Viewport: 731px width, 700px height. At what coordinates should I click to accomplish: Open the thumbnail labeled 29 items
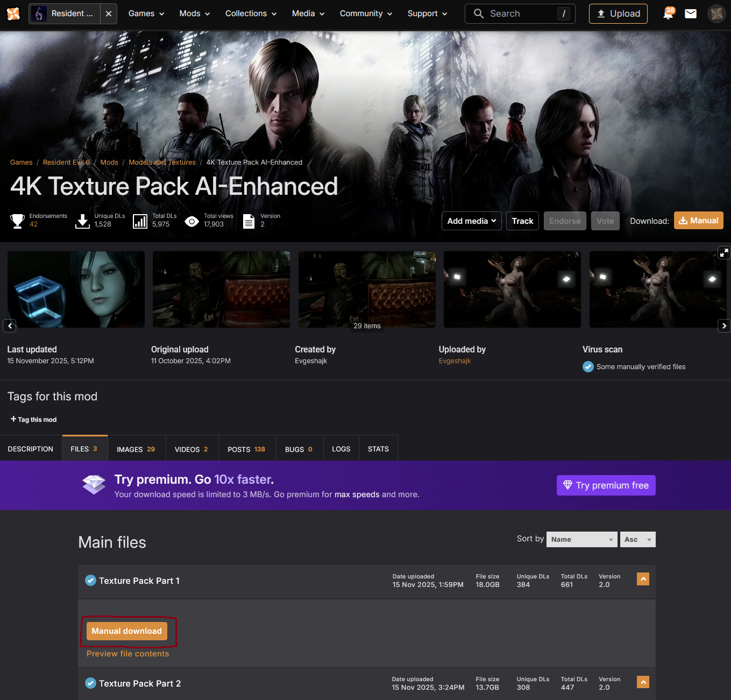[x=367, y=289]
